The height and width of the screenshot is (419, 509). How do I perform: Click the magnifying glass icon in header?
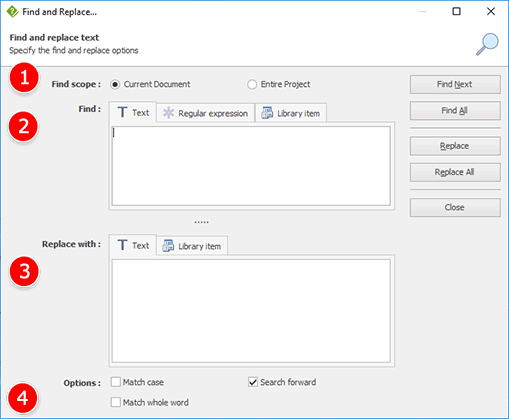click(487, 44)
